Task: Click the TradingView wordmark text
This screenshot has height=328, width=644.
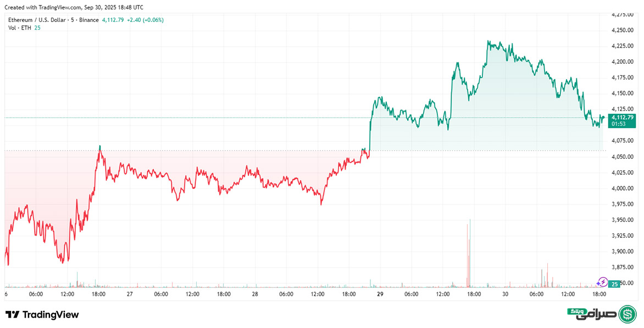Action: point(50,315)
